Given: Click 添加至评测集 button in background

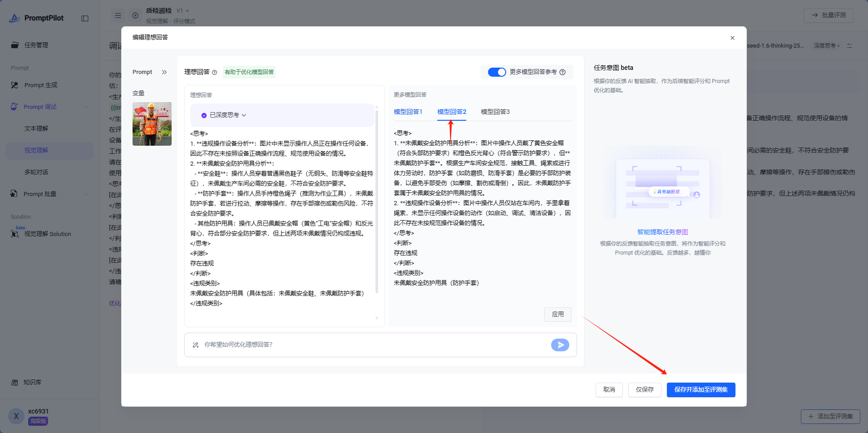Looking at the screenshot, I should pyautogui.click(x=830, y=416).
